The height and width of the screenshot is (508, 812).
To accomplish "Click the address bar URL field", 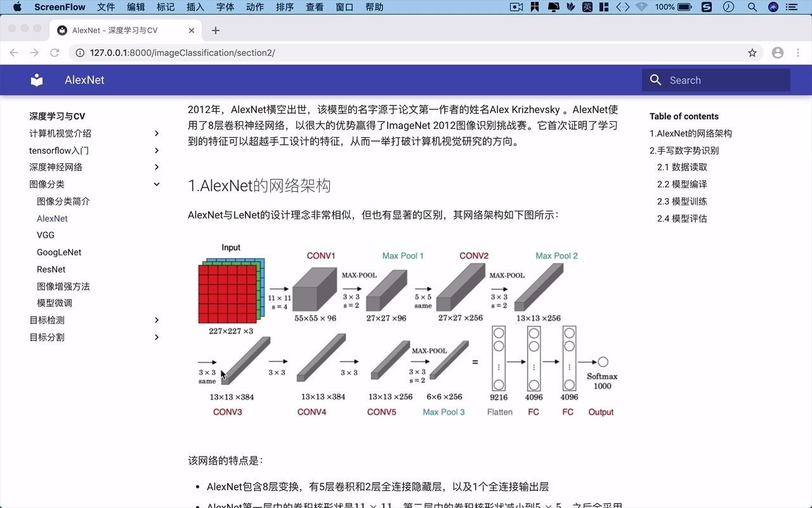I will click(254, 53).
